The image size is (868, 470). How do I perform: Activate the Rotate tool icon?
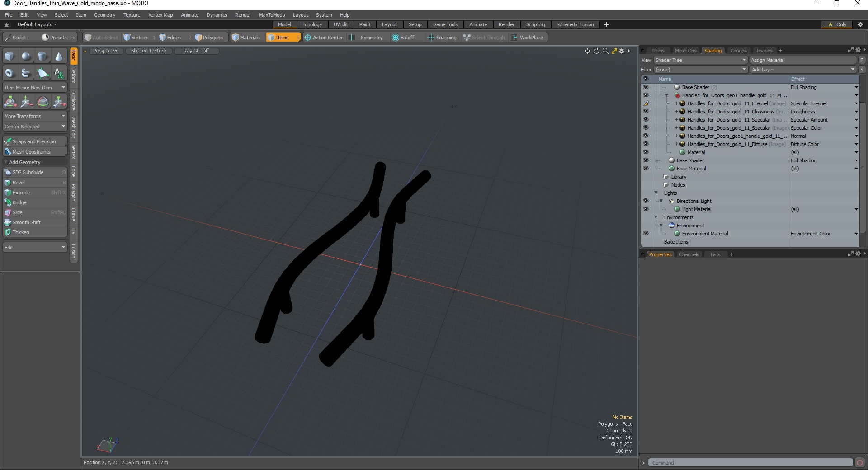[x=42, y=102]
